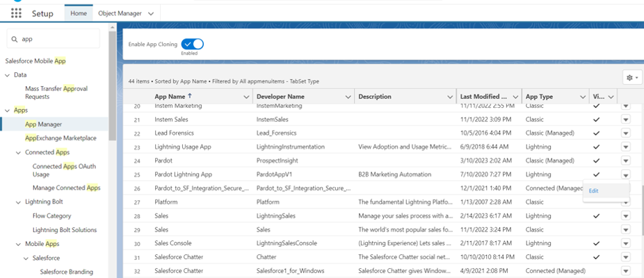Viewport: 644px width, 278px height.
Task: Sort by the Developer Name column header
Action: pos(280,97)
